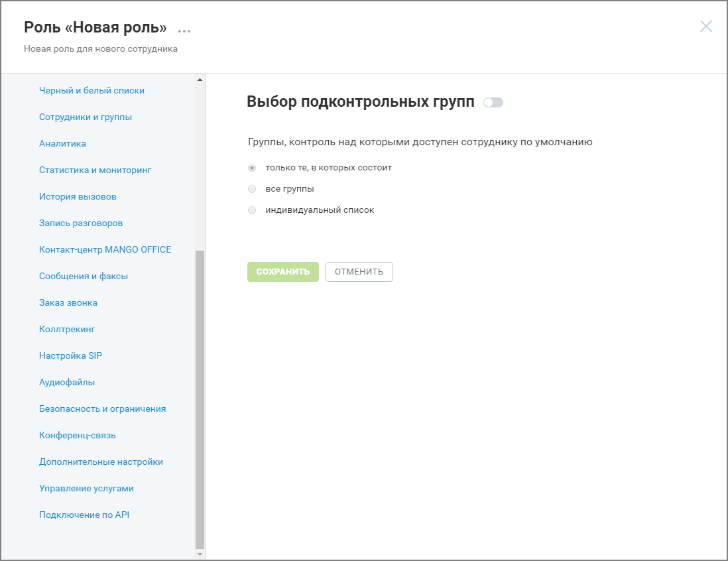728x561 pixels.
Task: Open «Статистика и мониторинг» section
Action: pyautogui.click(x=95, y=170)
